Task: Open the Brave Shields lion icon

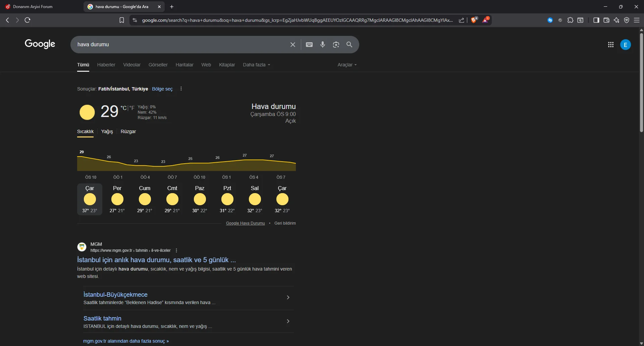Action: point(474,20)
